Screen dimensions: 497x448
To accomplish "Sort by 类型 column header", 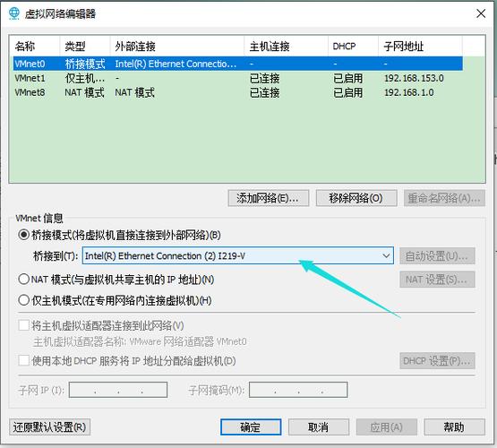I will click(85, 47).
